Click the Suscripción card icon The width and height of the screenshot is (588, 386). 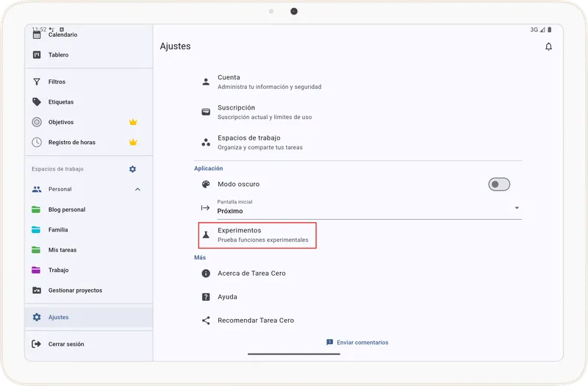point(206,112)
